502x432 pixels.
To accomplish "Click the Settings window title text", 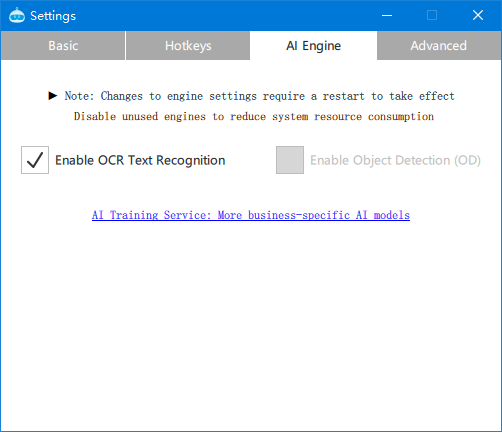I will 53,16.
